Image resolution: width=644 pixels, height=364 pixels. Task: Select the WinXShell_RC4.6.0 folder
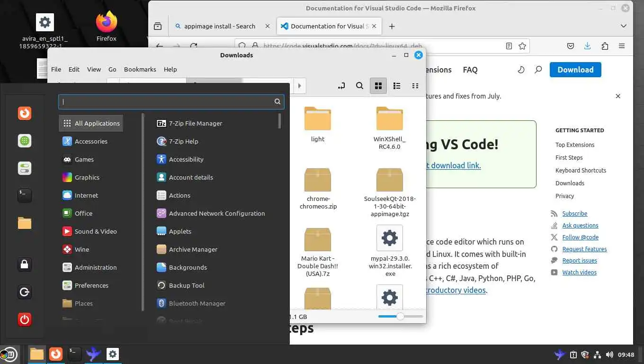coord(389,128)
